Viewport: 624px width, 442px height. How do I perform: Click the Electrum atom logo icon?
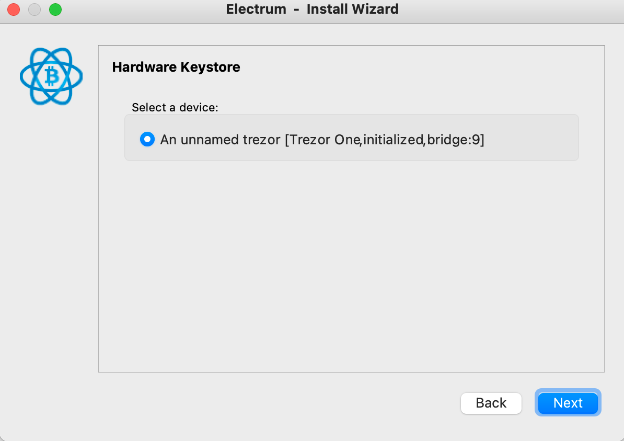pos(50,76)
